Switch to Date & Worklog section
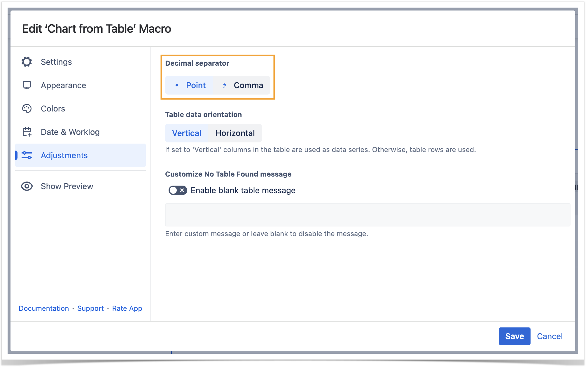The image size is (588, 368). pyautogui.click(x=70, y=132)
